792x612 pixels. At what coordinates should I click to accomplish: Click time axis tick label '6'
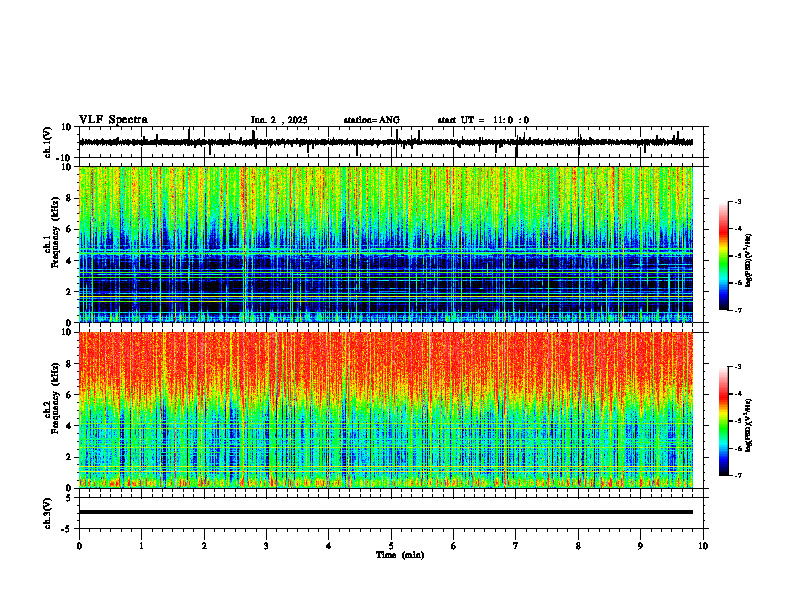[x=454, y=546]
